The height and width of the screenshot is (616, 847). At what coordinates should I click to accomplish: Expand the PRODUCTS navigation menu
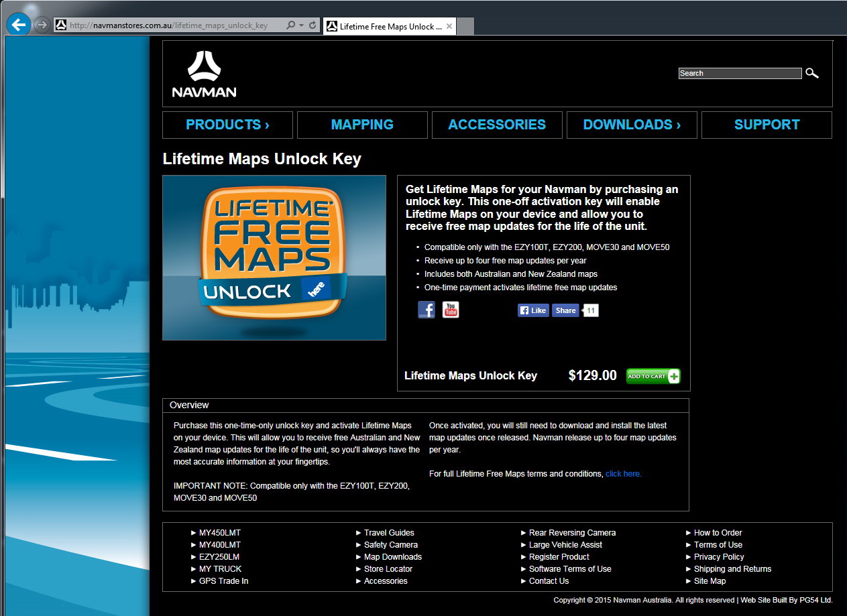[x=227, y=125]
